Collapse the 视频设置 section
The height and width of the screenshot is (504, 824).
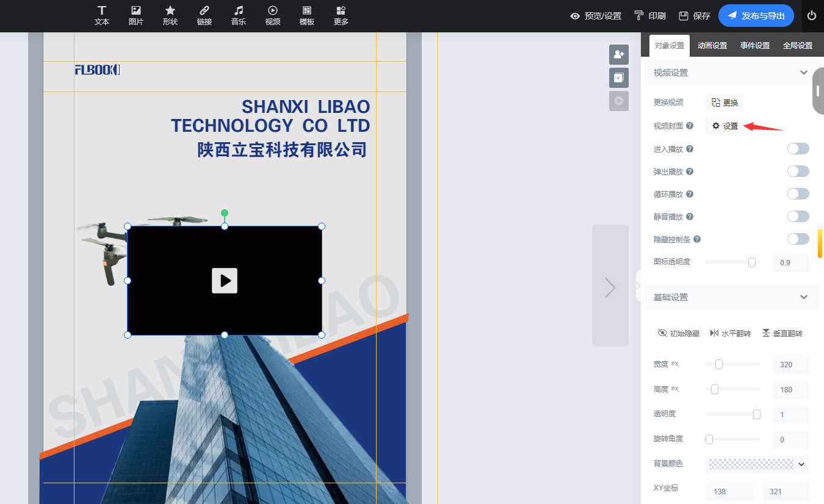pyautogui.click(x=803, y=73)
